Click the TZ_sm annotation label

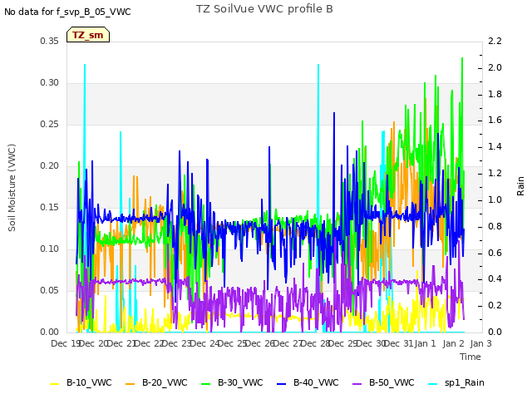click(88, 35)
